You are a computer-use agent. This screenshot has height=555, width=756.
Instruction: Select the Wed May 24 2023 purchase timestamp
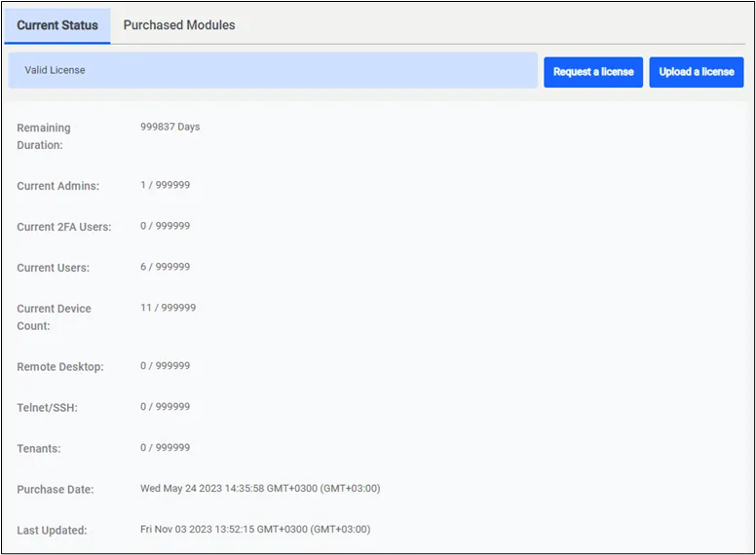[260, 489]
